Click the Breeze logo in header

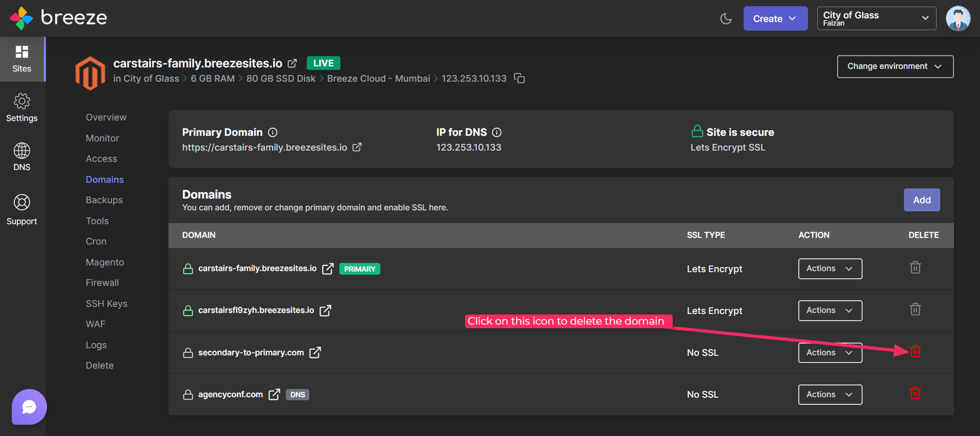tap(58, 18)
